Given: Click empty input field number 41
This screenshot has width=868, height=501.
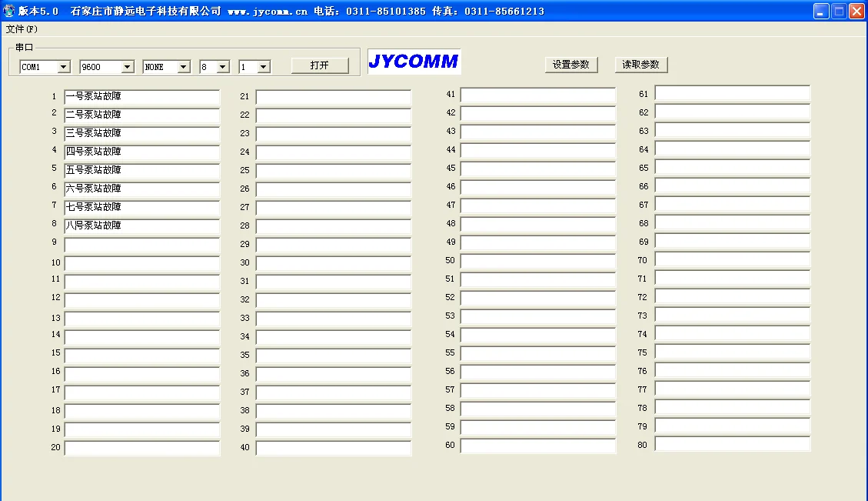Looking at the screenshot, I should point(538,95).
